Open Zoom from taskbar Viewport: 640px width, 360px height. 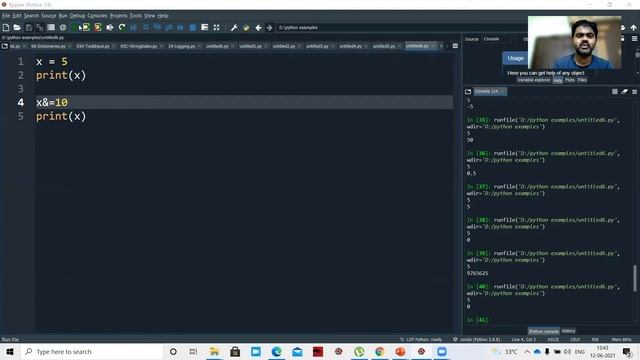pyautogui.click(x=442, y=351)
